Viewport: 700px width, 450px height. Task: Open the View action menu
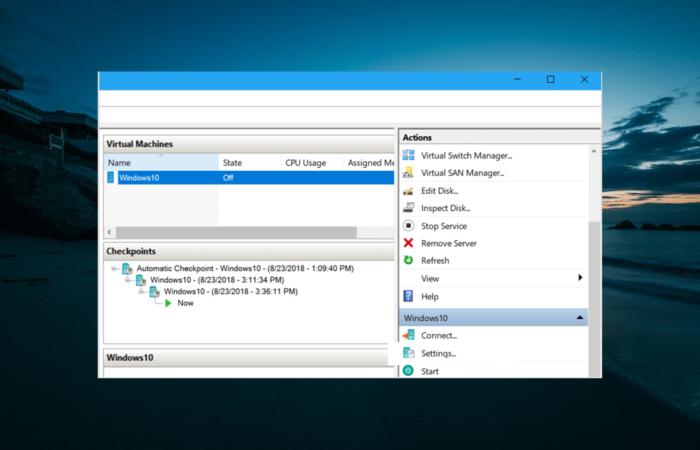tap(430, 279)
